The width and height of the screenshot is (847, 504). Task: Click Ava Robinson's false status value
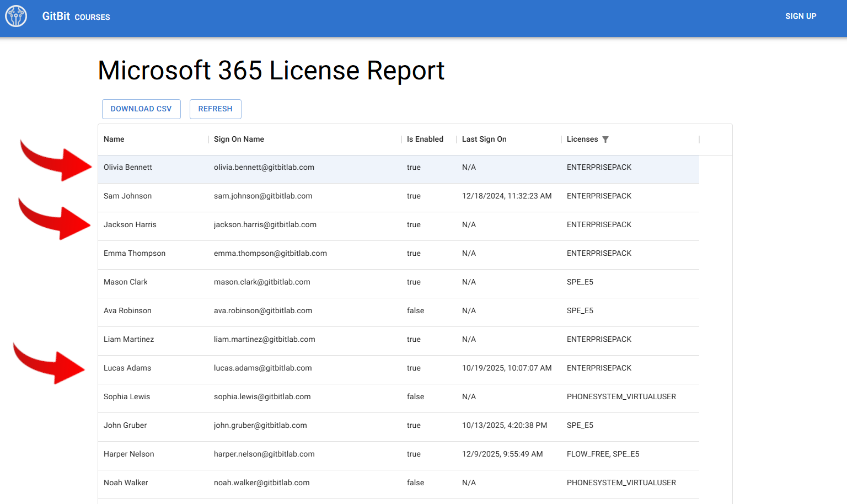click(x=415, y=310)
